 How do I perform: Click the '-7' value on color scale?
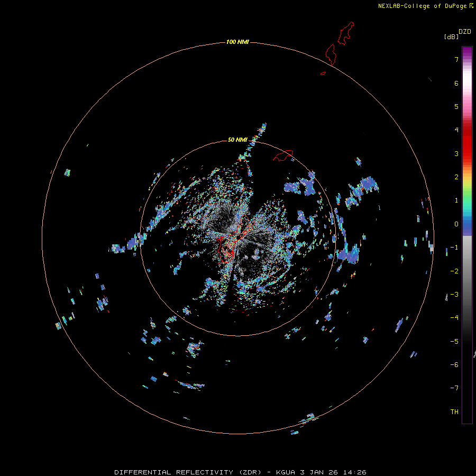[x=454, y=388]
